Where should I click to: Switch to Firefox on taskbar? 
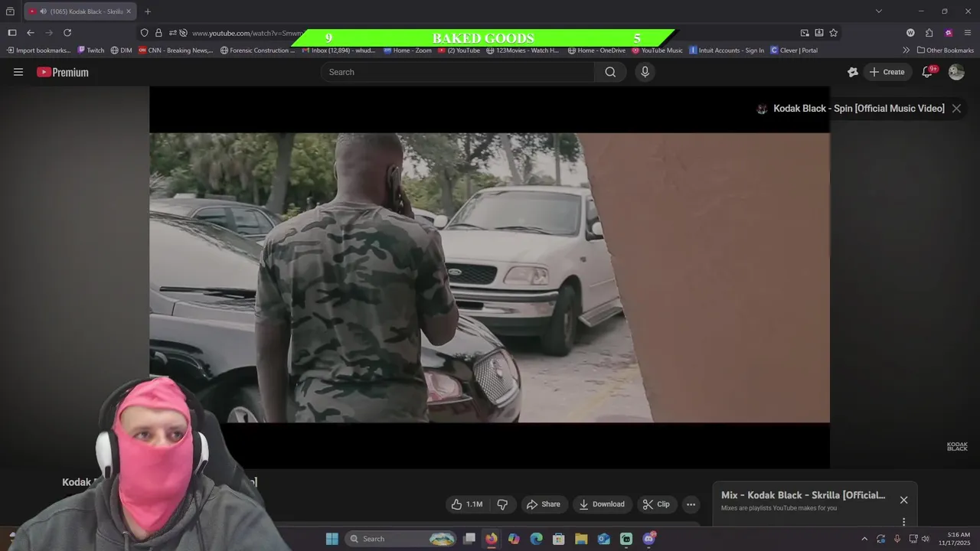tap(492, 539)
